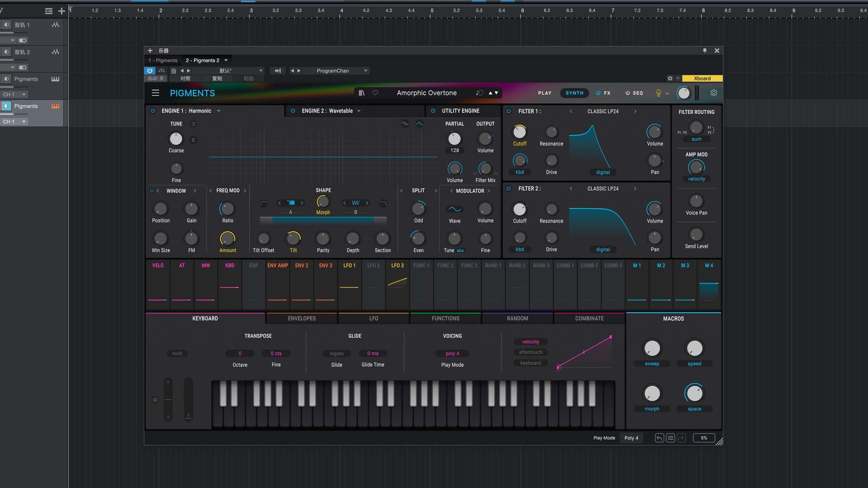
Task: Toggle Engine 2 Wavetable power
Action: click(293, 111)
